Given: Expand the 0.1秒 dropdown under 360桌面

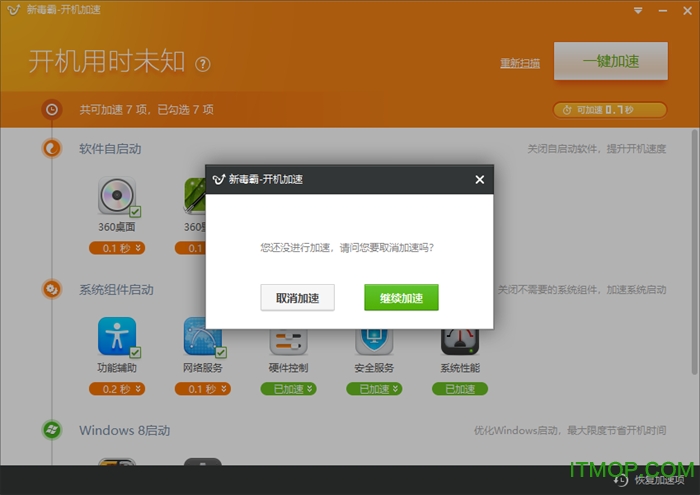Looking at the screenshot, I should 117,248.
